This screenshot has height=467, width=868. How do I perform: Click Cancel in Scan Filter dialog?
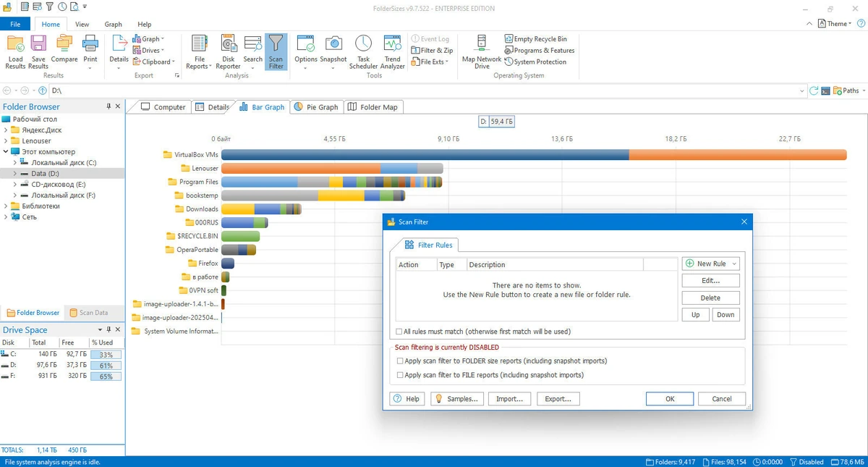coord(721,399)
